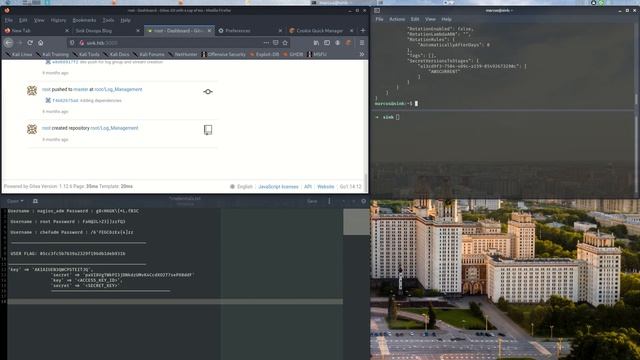Bookmark this page with star icon
Image resolution: width=640 pixels, height=360 pixels.
[x=285, y=42]
